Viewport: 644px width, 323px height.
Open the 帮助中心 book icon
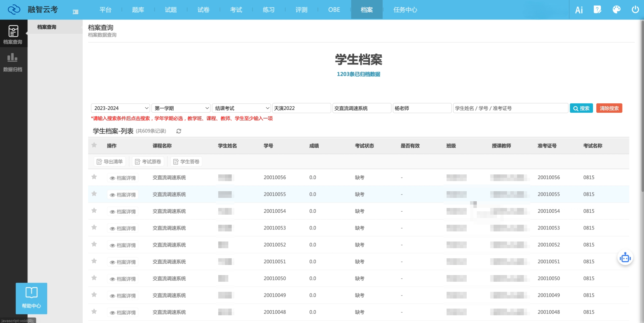pos(32,298)
